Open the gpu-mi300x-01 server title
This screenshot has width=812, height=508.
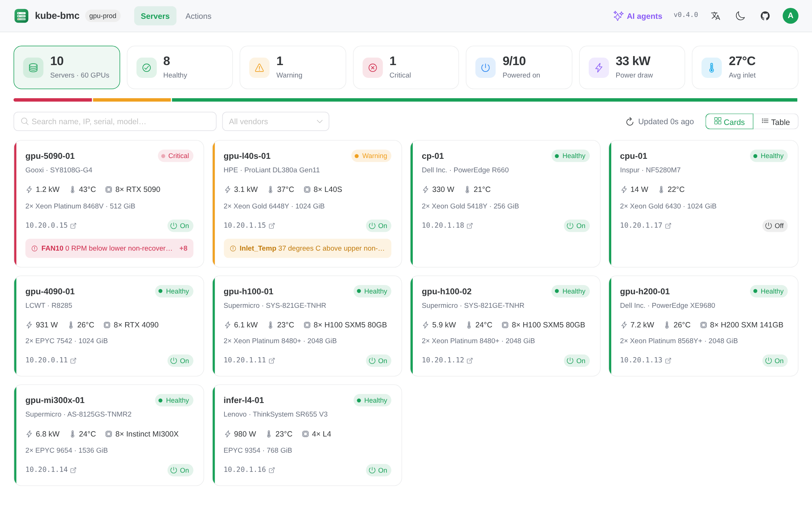pyautogui.click(x=55, y=400)
